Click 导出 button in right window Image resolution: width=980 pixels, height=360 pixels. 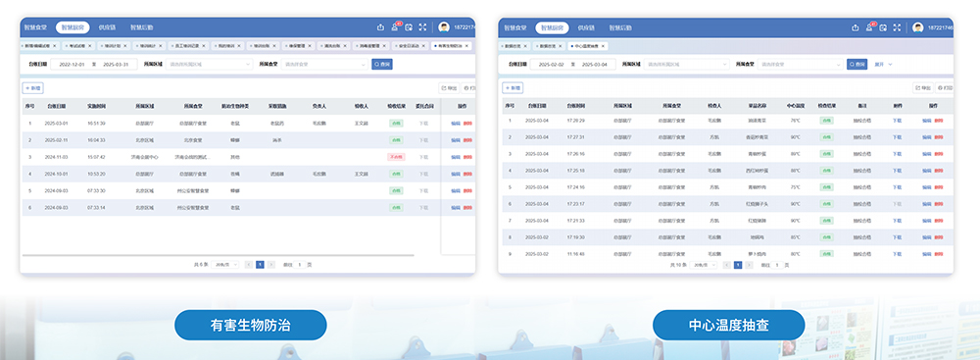pyautogui.click(x=922, y=88)
